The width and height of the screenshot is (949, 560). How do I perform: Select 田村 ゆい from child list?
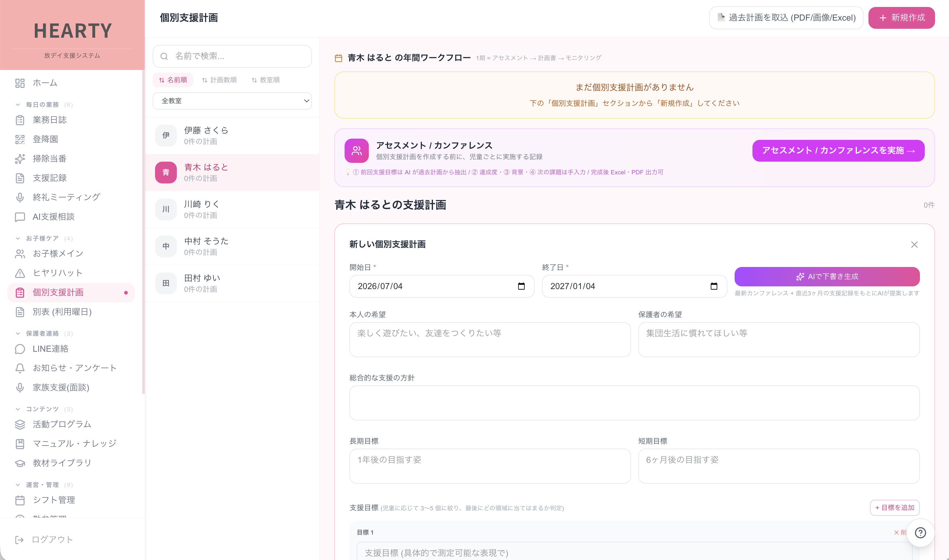[x=232, y=283]
